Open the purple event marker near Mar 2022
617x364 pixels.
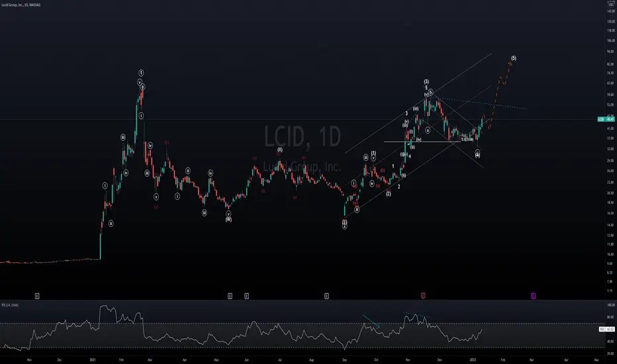tap(533, 296)
